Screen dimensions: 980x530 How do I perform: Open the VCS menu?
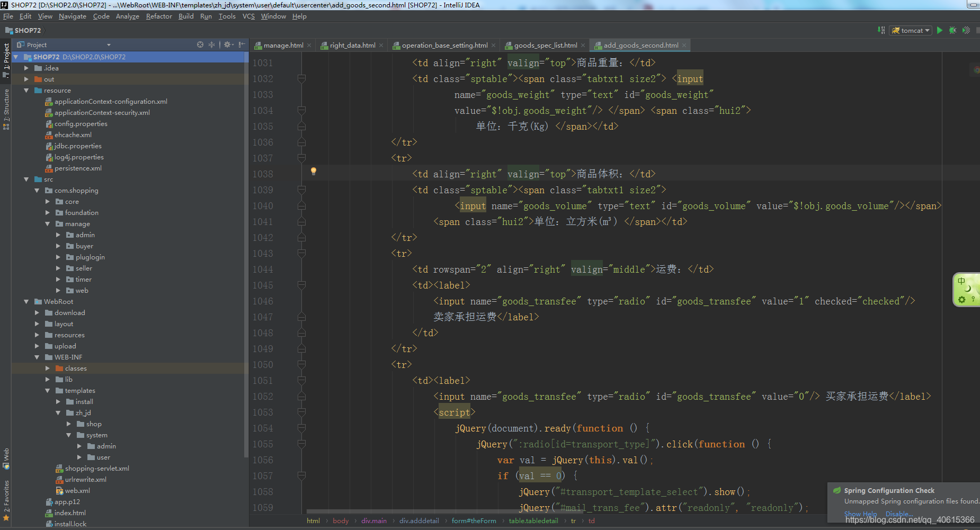point(248,16)
